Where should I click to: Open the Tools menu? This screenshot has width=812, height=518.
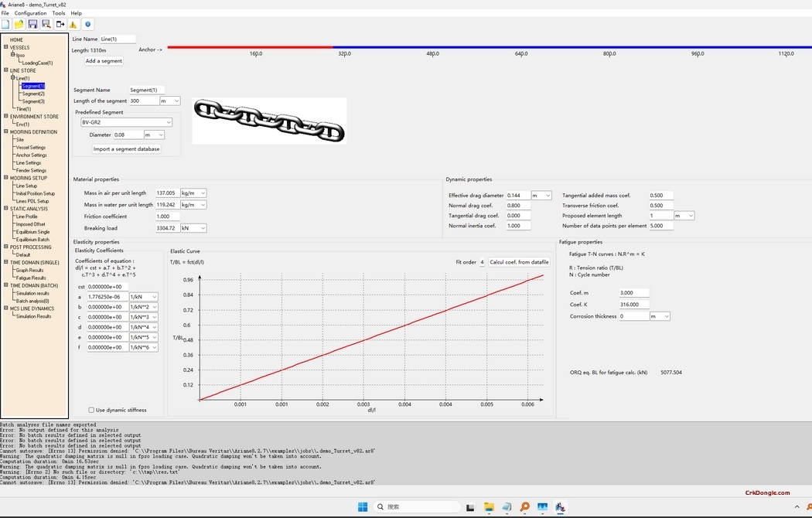(59, 13)
